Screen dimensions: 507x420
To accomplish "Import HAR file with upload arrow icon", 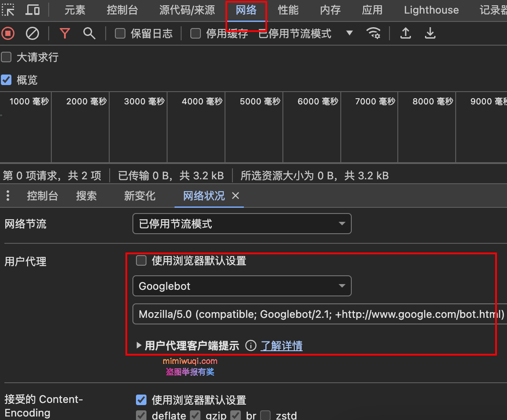I will pos(406,33).
